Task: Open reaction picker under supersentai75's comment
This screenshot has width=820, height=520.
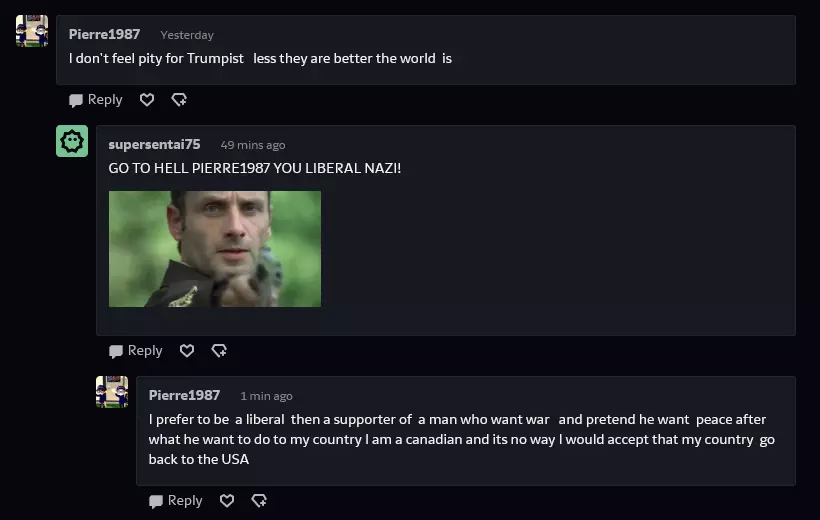Action: [219, 351]
